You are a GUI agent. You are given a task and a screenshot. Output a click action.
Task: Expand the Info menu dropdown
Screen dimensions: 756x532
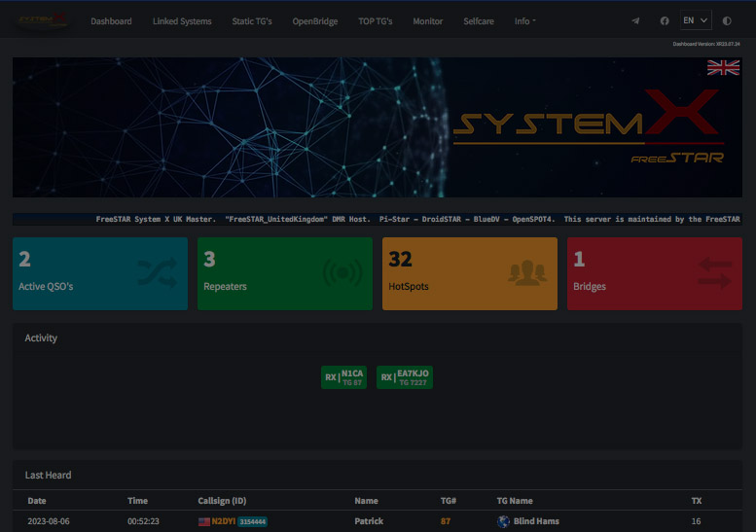pyautogui.click(x=524, y=21)
